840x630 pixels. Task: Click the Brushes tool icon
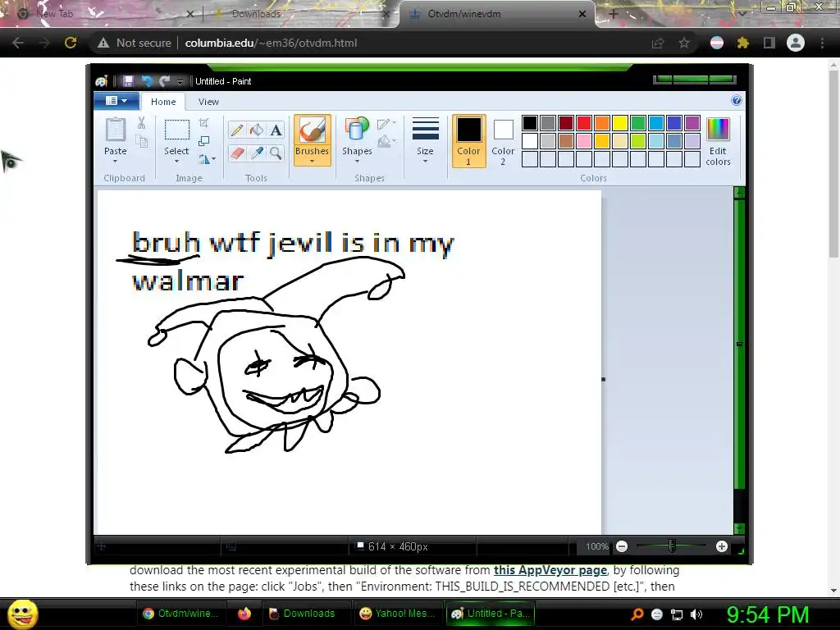click(312, 130)
